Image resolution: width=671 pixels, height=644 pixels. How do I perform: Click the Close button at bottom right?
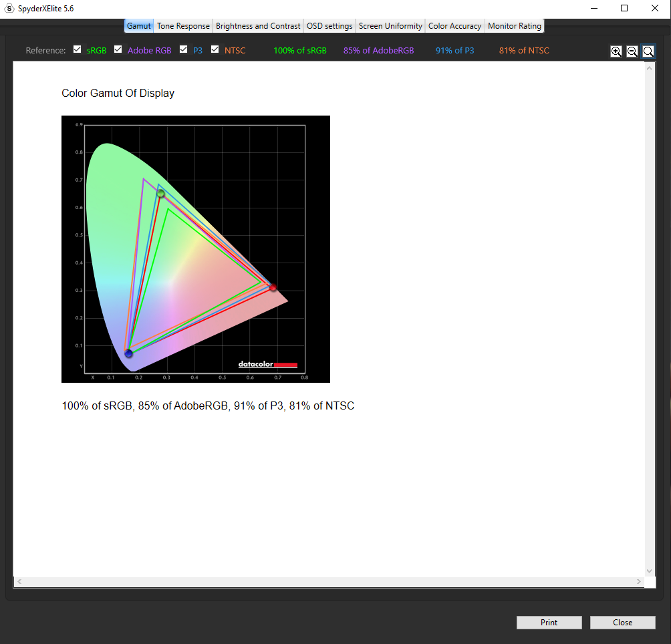pos(622,623)
